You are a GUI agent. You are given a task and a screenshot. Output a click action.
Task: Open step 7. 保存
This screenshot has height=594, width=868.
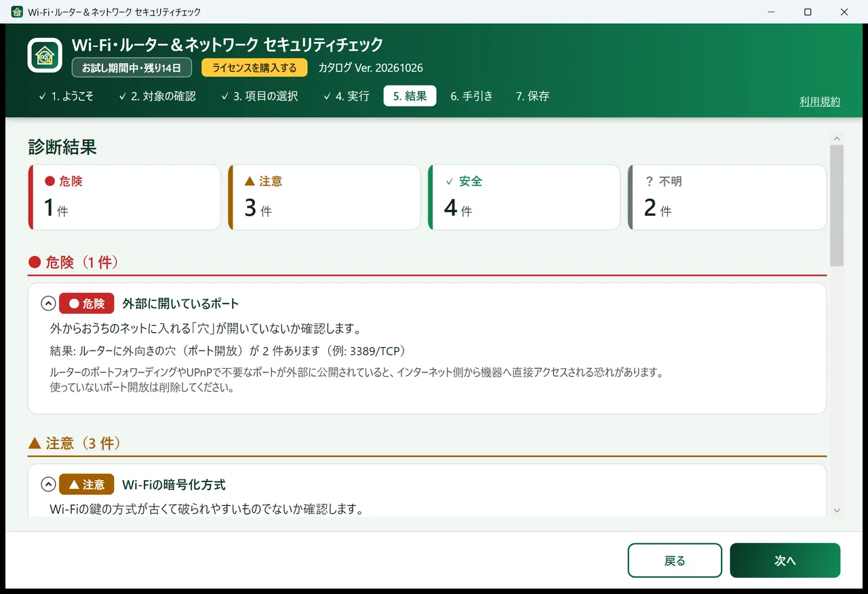(532, 96)
